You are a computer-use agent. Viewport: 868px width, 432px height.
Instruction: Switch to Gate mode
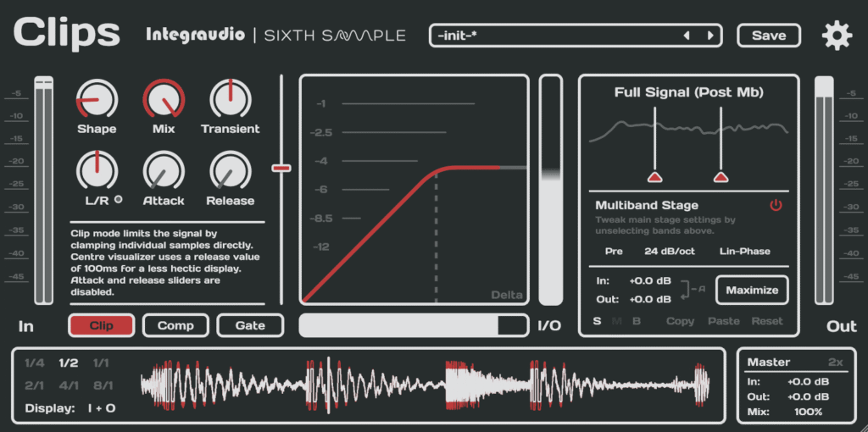coord(250,325)
